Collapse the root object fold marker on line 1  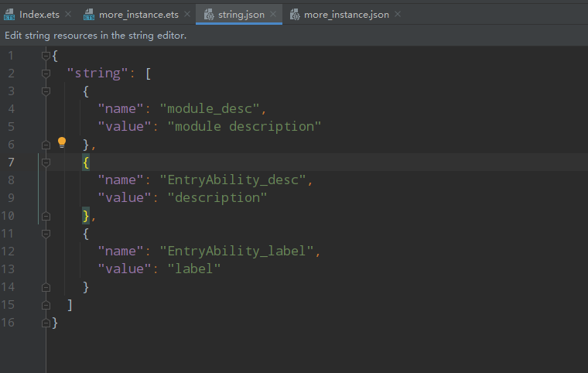pyautogui.click(x=46, y=55)
